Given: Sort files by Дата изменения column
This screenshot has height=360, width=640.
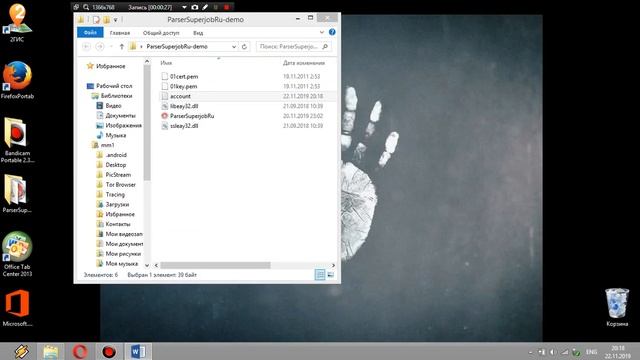Looking at the screenshot, I should [304, 63].
